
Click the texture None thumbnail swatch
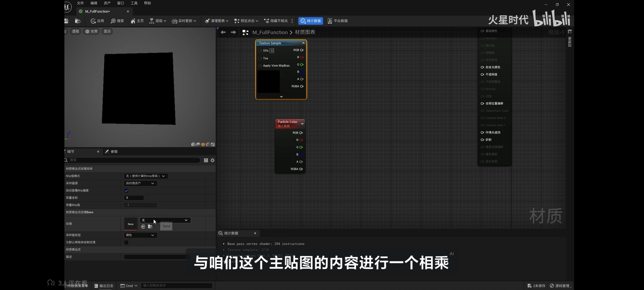pyautogui.click(x=130, y=224)
